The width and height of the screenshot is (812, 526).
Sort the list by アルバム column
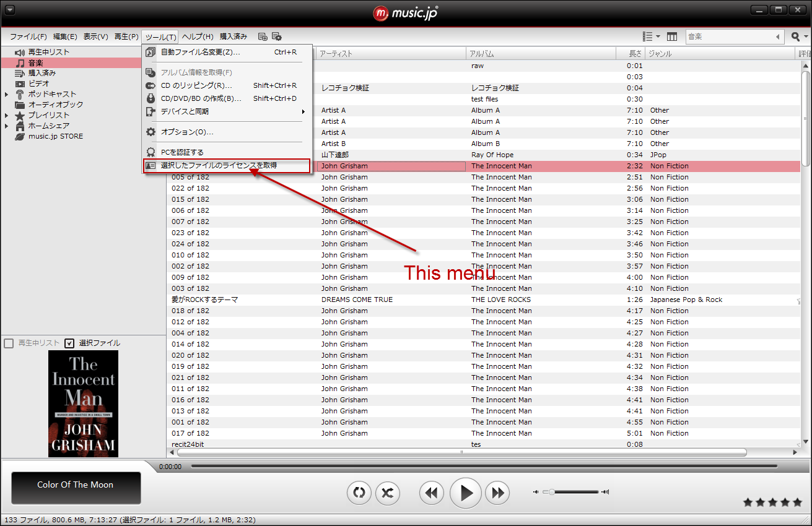(x=539, y=54)
